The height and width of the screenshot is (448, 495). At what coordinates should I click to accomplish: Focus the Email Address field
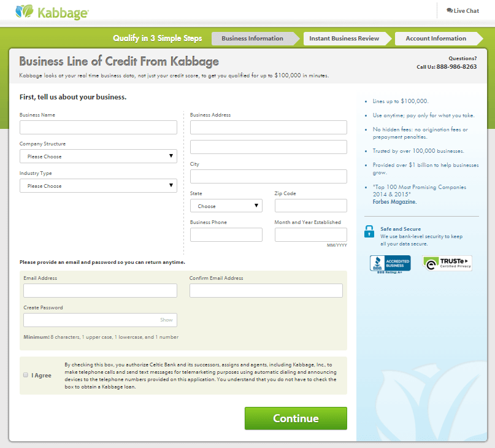[100, 291]
